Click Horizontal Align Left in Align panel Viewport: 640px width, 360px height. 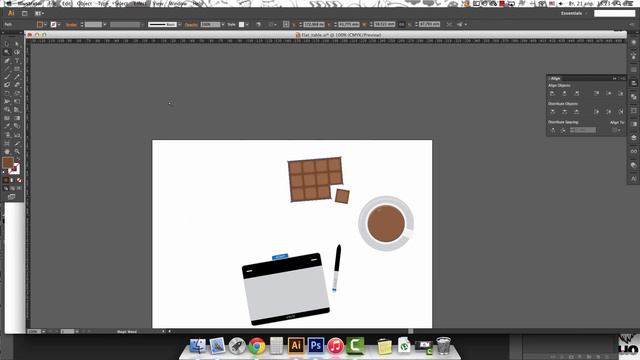(552, 93)
